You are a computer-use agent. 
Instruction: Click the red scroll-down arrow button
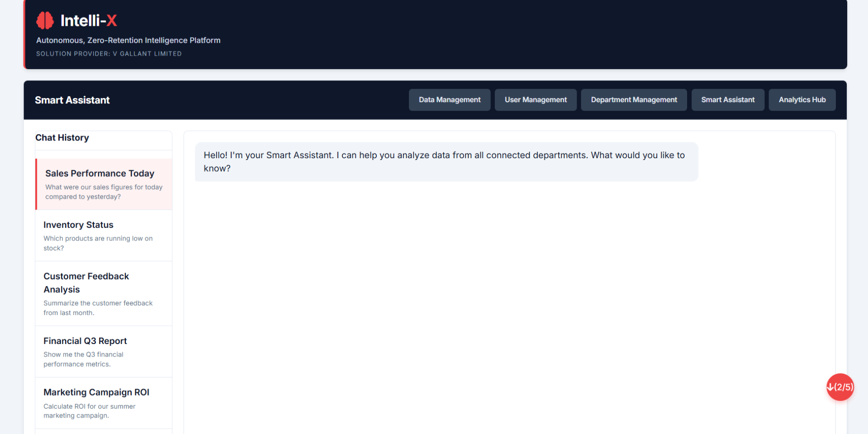click(x=840, y=387)
